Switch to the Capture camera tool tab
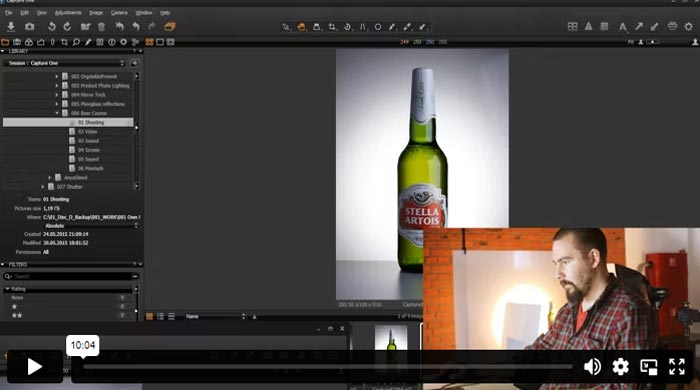700x390 pixels. click(x=17, y=42)
